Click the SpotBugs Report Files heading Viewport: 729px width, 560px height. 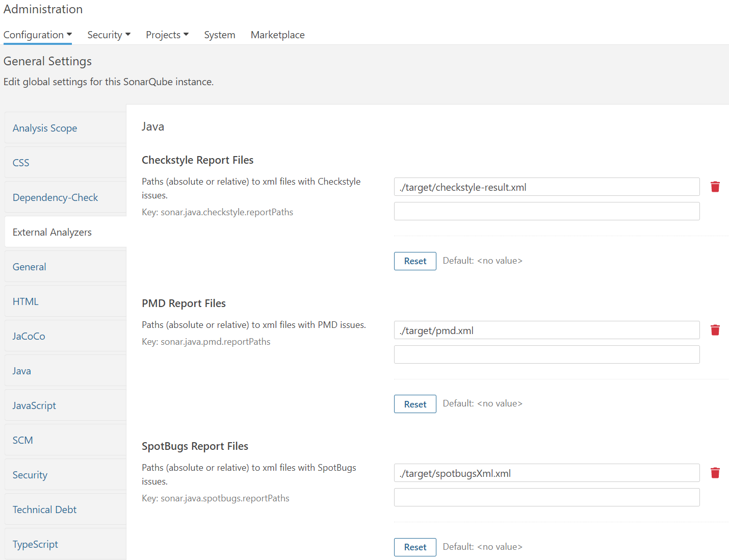[x=195, y=446]
